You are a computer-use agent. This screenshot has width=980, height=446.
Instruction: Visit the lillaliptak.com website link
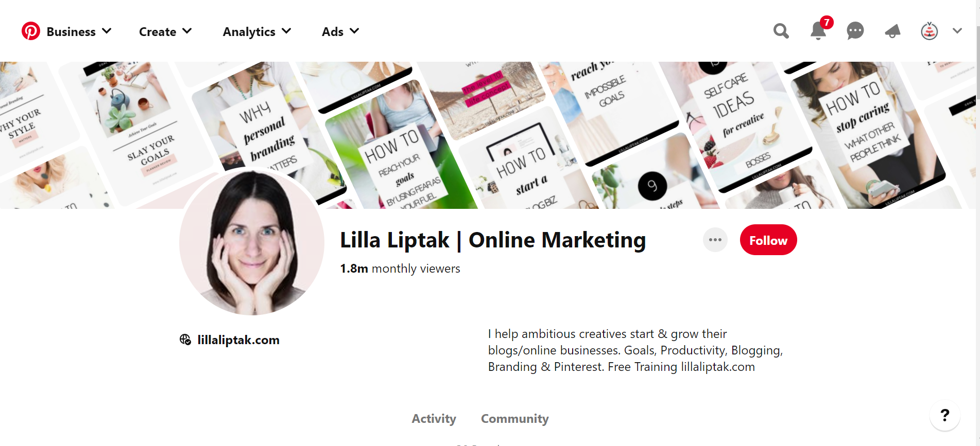238,340
